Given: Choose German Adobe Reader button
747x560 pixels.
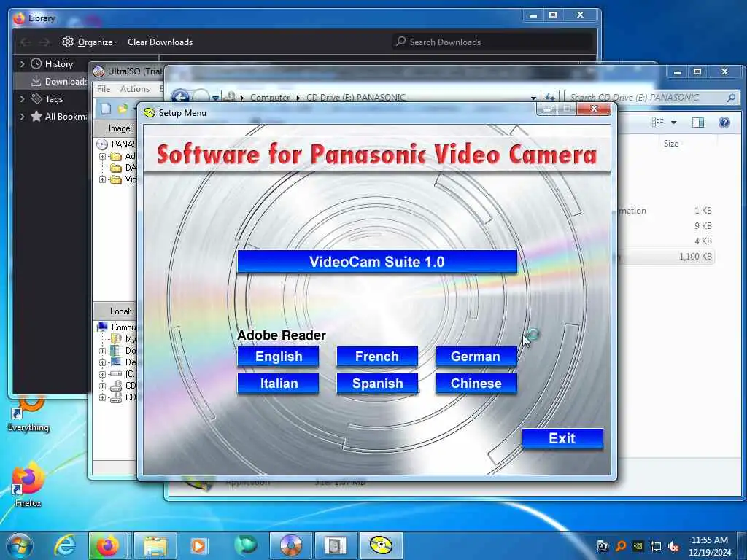Looking at the screenshot, I should (476, 356).
